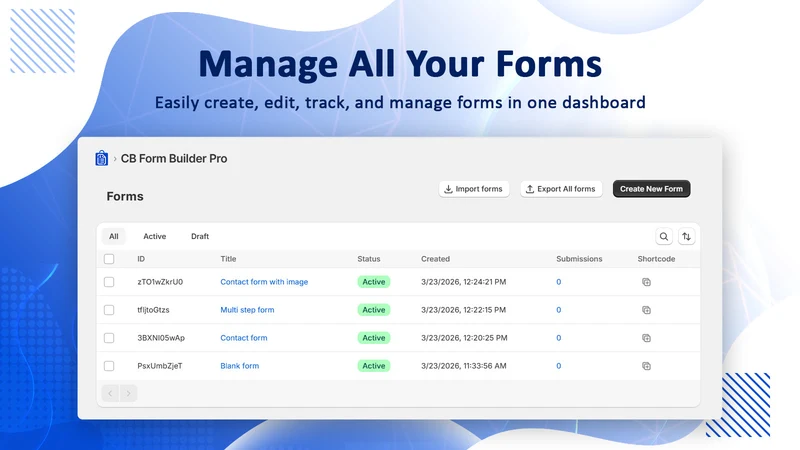The height and width of the screenshot is (450, 800).
Task: Click the Created column header
Action: click(x=435, y=259)
